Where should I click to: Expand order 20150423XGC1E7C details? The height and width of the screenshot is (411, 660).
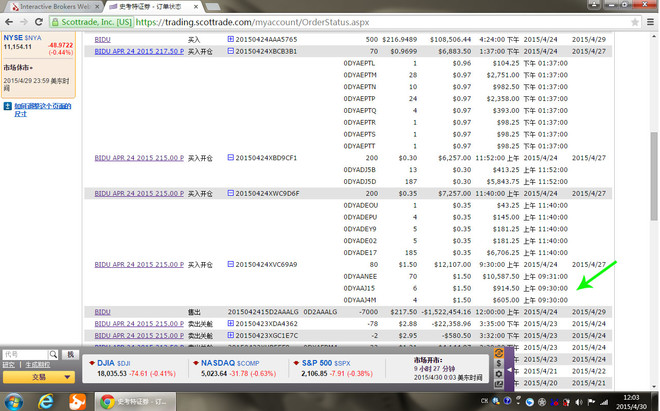click(231, 335)
